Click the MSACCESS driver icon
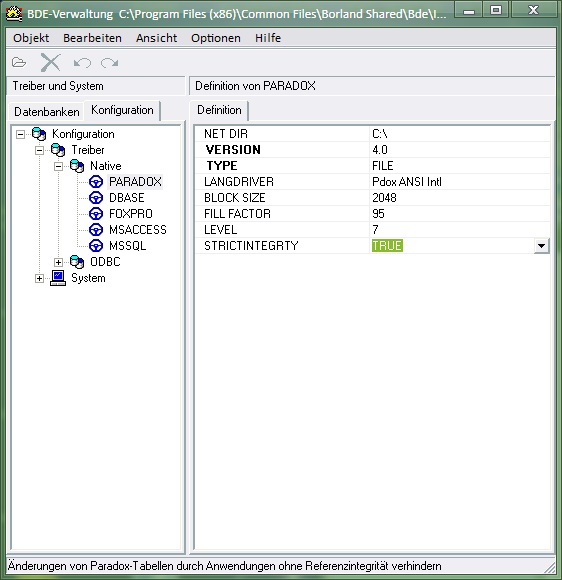Viewport: 562px width, 580px height. point(96,230)
